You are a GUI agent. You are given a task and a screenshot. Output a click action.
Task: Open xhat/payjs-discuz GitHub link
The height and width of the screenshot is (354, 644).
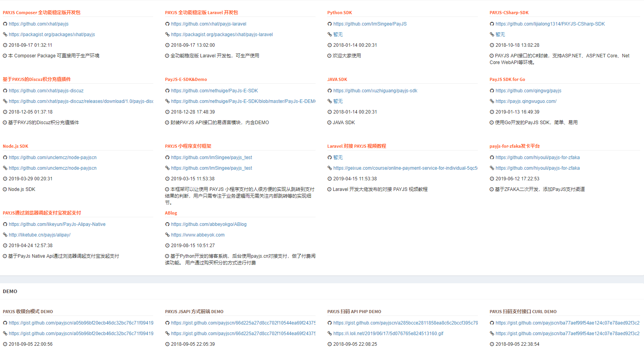click(x=46, y=91)
